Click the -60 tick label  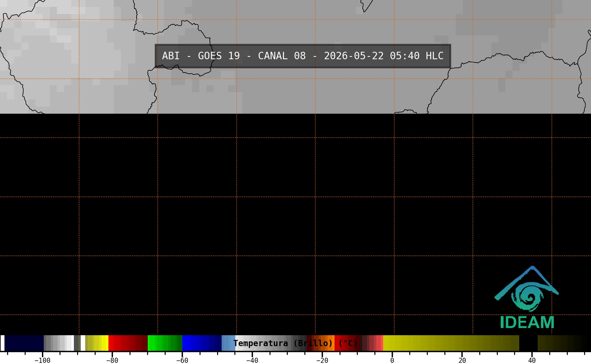pos(182,360)
